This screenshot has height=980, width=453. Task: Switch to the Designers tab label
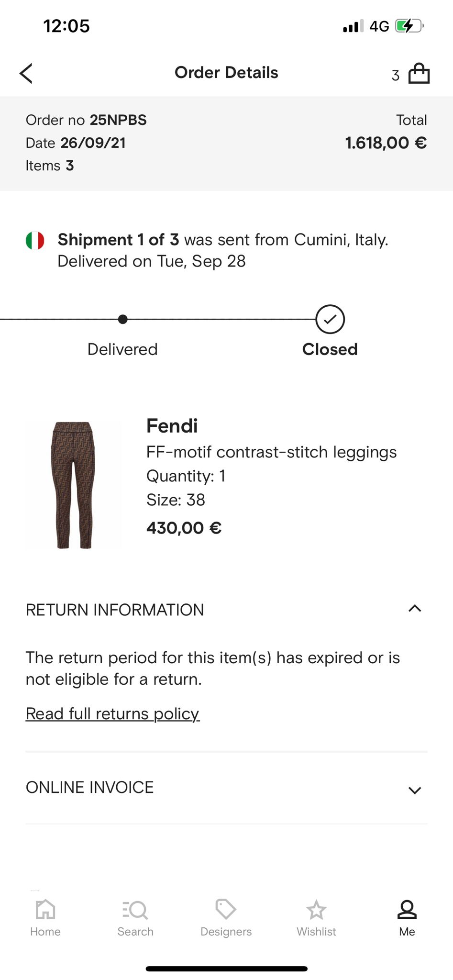point(226,932)
